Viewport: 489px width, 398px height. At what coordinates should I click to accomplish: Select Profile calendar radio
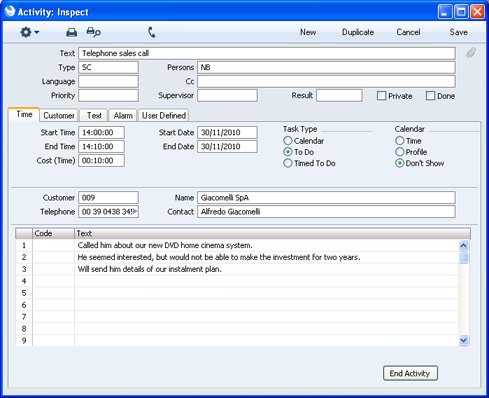[399, 152]
